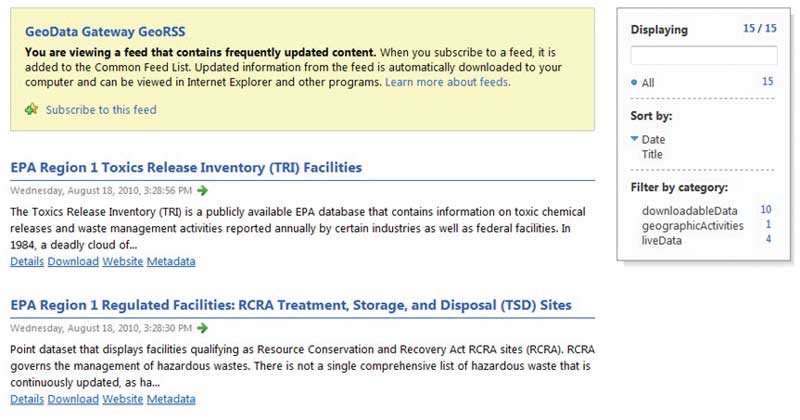This screenshot has height=420, width=800.
Task: Click the feed search input box
Action: (704, 56)
